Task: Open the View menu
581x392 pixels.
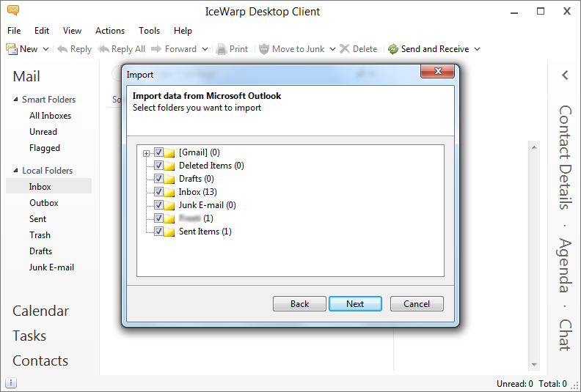Action: point(72,31)
